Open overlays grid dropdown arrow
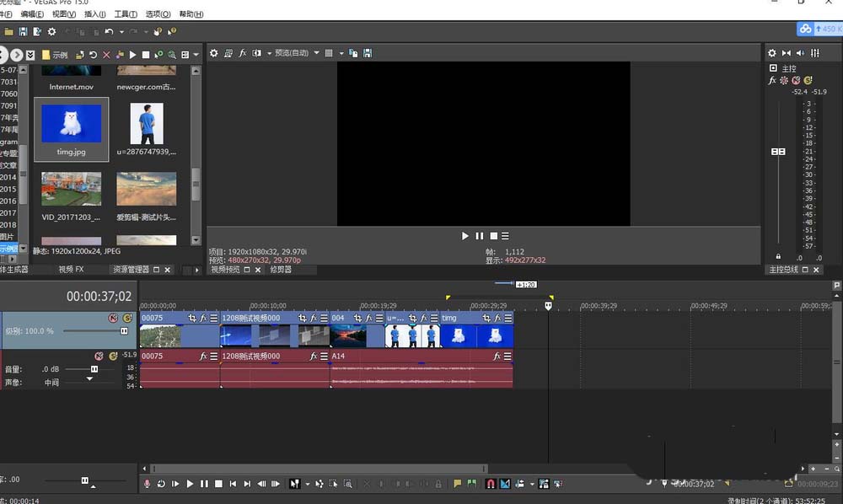This screenshot has width=843, height=504. (x=341, y=53)
